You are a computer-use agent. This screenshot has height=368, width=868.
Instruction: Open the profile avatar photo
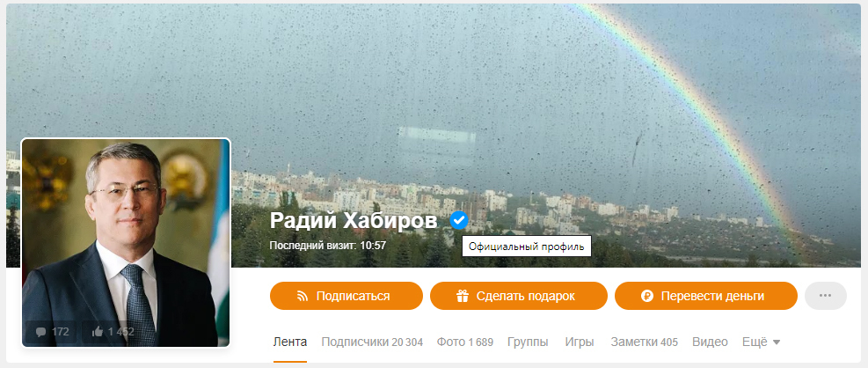tap(126, 243)
